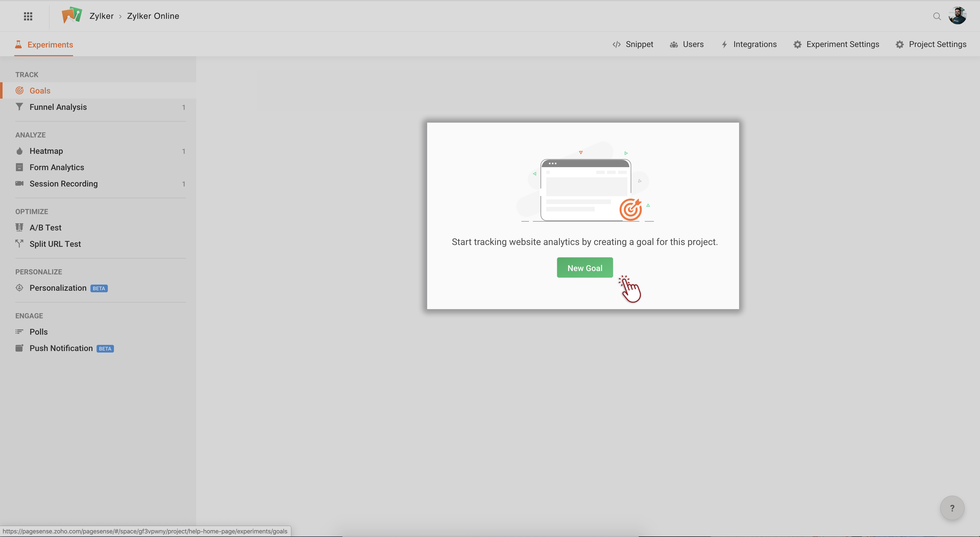
Task: Open the Users page
Action: pos(687,44)
